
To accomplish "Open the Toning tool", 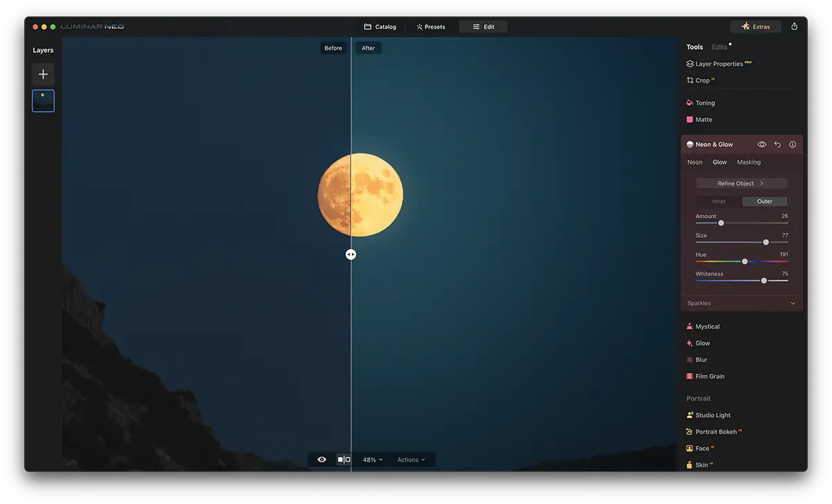I will coord(700,103).
